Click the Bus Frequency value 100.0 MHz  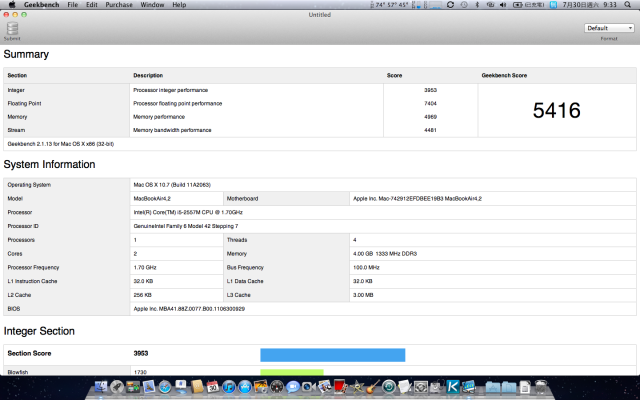(x=366, y=268)
